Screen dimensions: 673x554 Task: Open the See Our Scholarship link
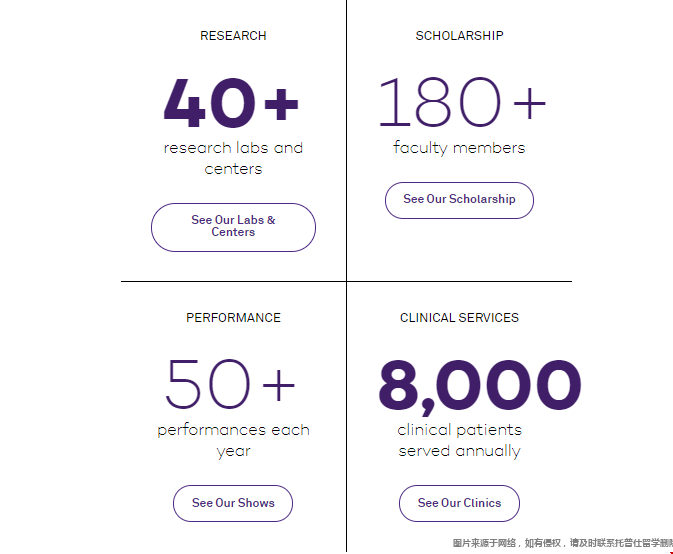pos(459,200)
